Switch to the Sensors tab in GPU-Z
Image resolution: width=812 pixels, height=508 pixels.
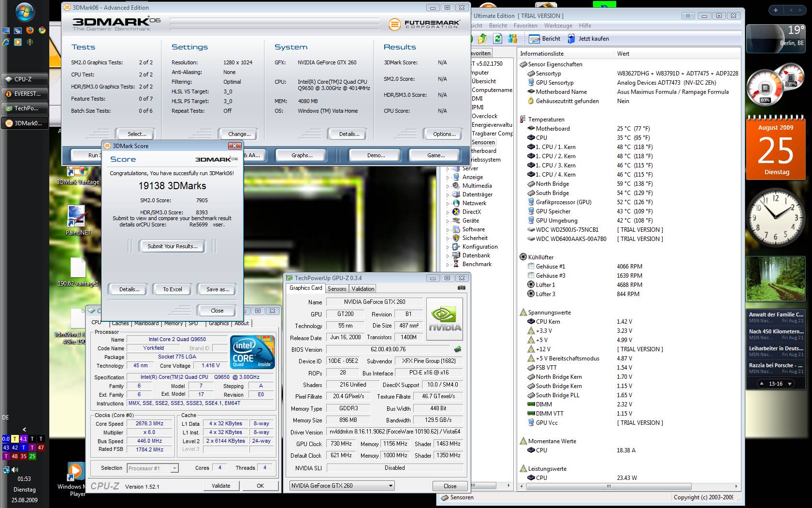337,288
